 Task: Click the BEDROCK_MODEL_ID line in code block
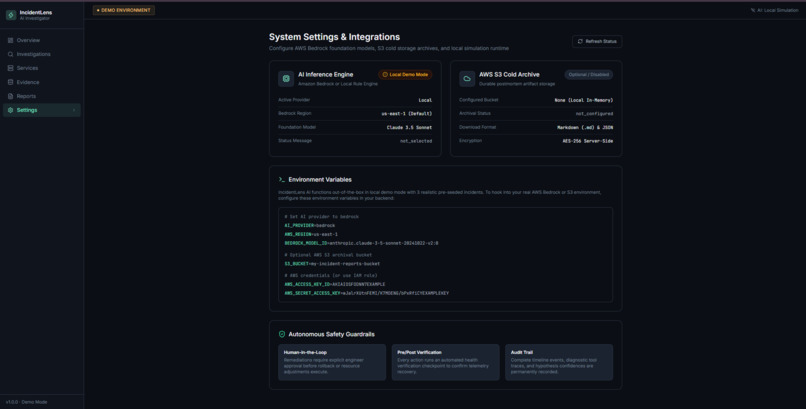click(361, 243)
